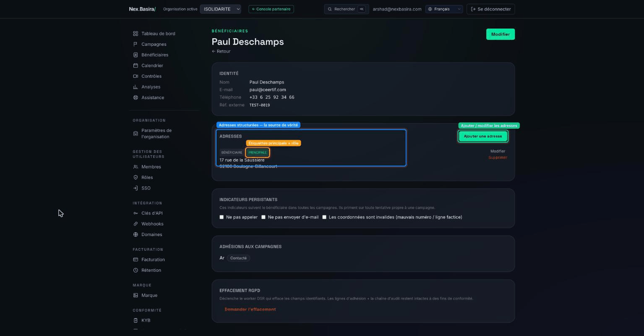
Task: Click the Bénéficiaires sidebar icon
Action: 136,55
